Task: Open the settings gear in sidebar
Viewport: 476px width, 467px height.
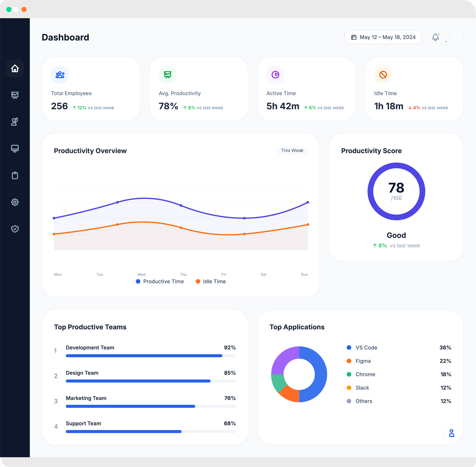Action: (15, 202)
